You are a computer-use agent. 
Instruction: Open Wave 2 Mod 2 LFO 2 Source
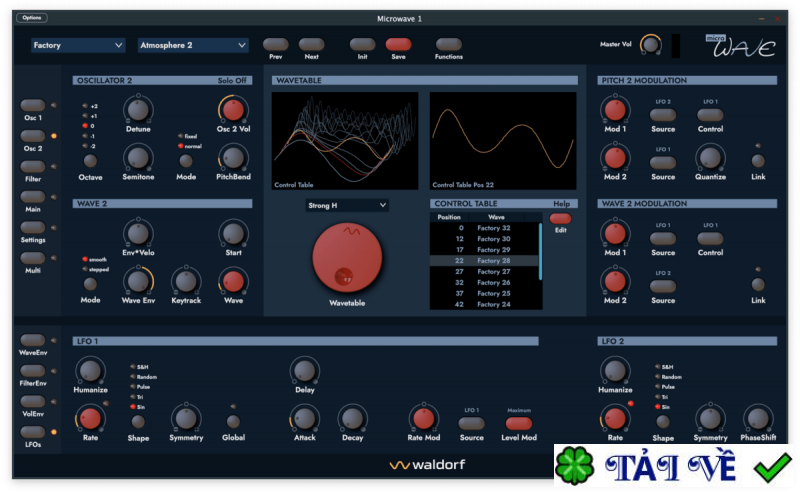663,286
